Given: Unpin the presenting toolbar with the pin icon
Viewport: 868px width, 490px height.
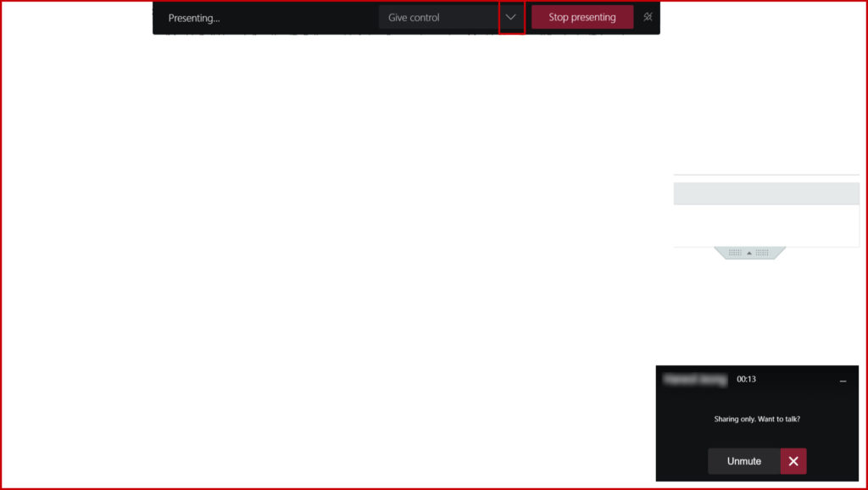Looking at the screenshot, I should tap(648, 17).
